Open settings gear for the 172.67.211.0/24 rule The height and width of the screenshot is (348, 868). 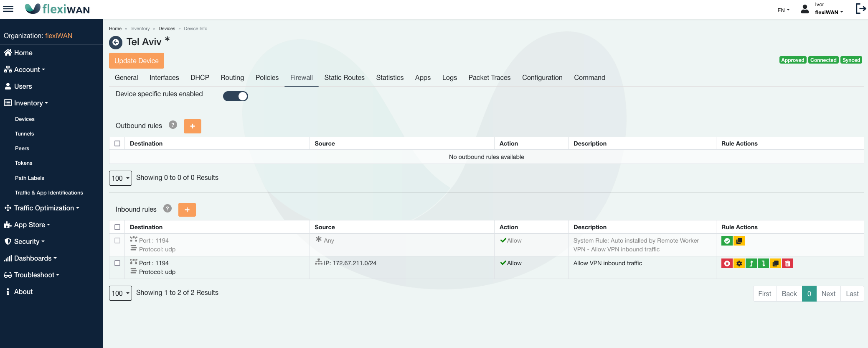[x=739, y=264]
